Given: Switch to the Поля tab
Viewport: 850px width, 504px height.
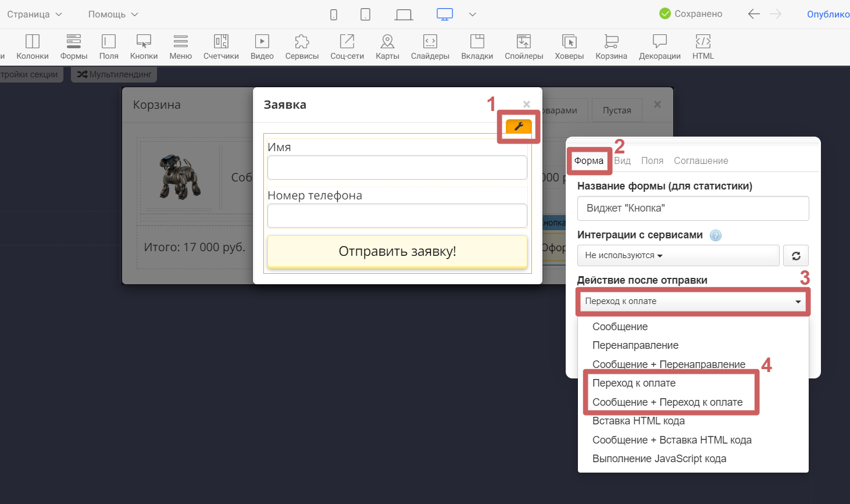Looking at the screenshot, I should click(652, 161).
